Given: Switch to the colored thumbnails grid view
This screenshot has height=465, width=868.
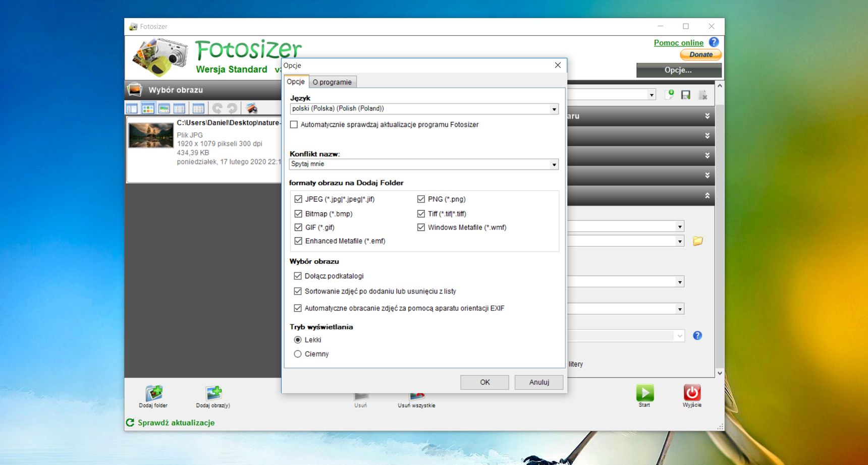Looking at the screenshot, I should coord(148,108).
